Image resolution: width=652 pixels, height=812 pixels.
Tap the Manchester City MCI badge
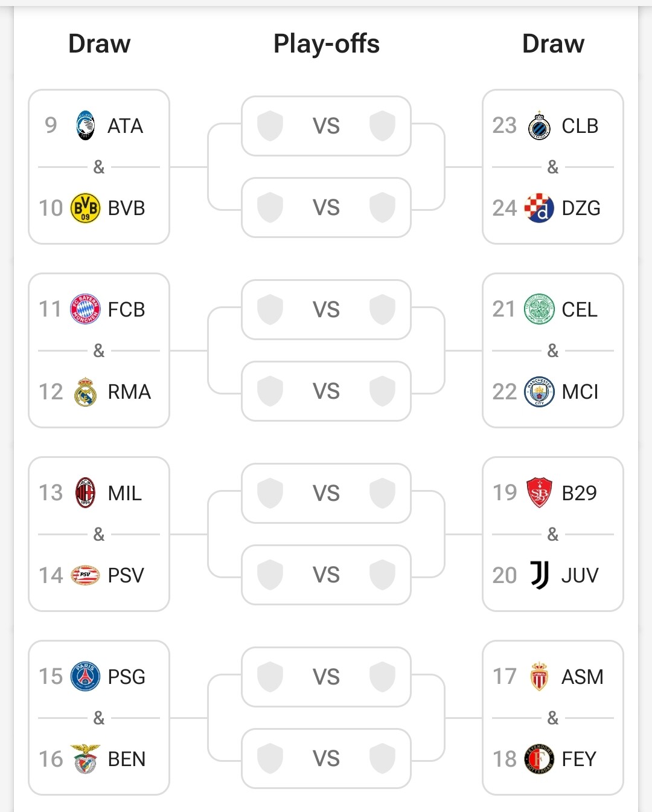point(539,391)
